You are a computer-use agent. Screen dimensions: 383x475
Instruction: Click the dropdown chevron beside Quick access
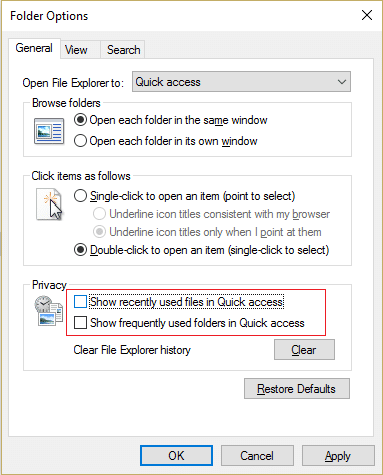(342, 82)
